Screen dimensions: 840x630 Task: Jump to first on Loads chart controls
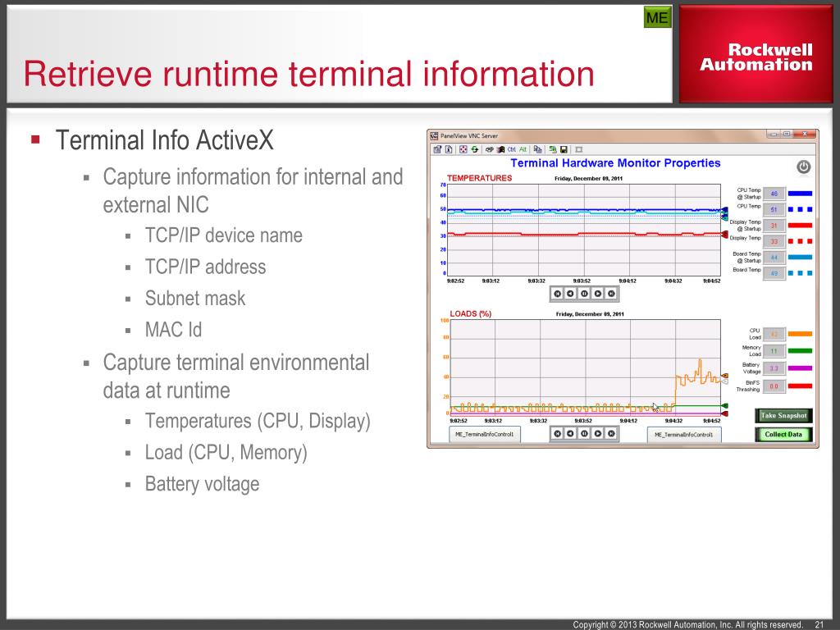tap(557, 433)
